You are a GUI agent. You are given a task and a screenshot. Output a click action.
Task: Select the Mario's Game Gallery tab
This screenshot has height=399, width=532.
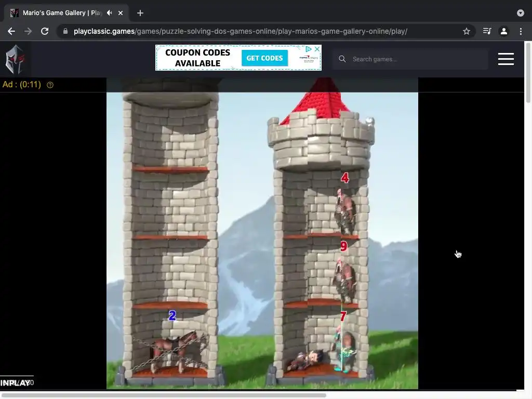click(66, 13)
